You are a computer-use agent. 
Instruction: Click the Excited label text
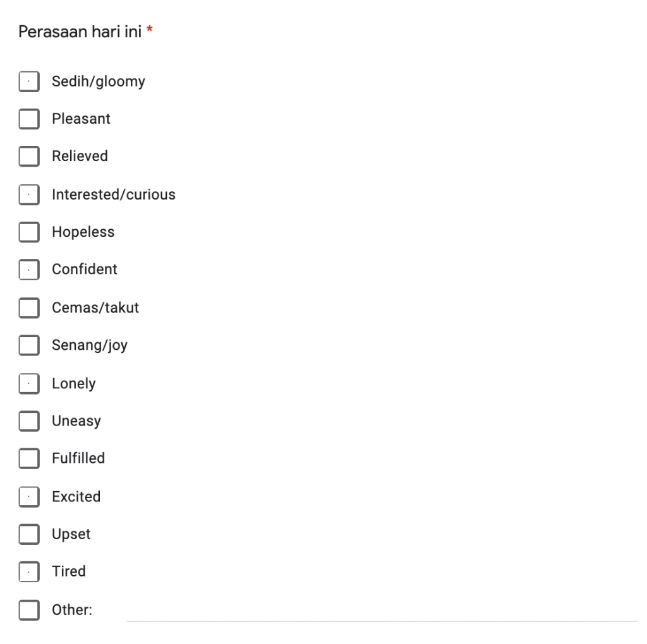pos(76,497)
